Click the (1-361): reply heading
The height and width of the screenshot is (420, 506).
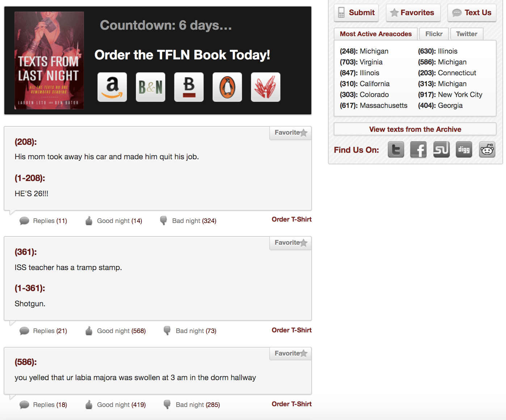(30, 288)
